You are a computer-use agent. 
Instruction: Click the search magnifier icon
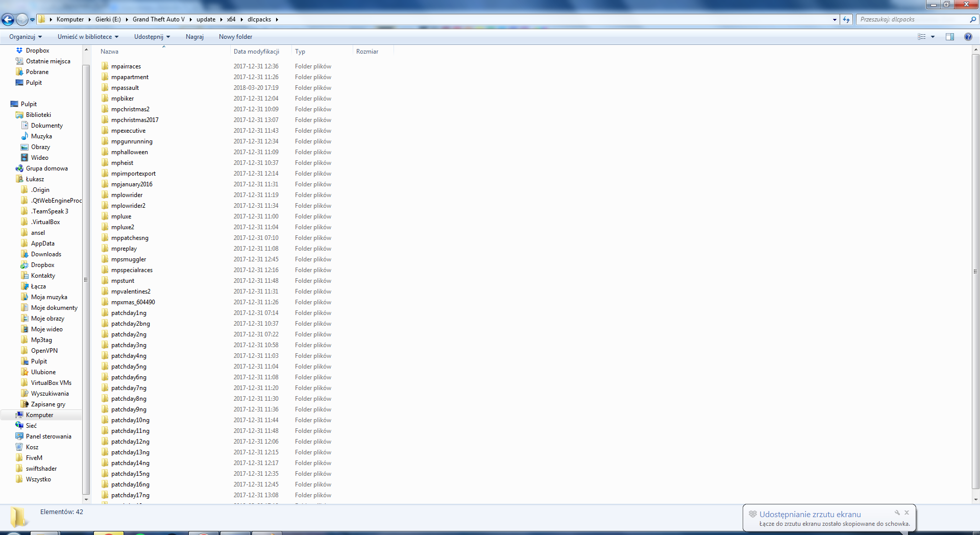(x=972, y=19)
